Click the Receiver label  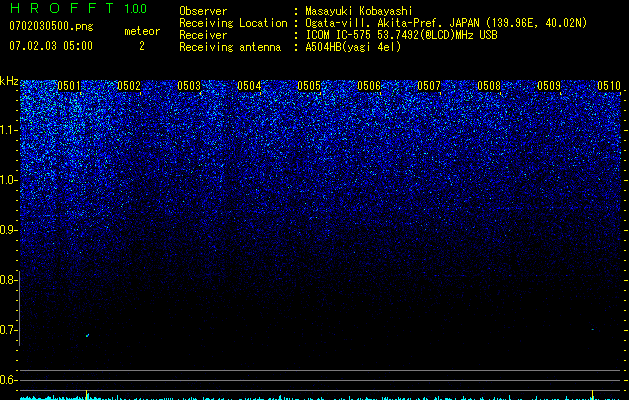(x=203, y=35)
